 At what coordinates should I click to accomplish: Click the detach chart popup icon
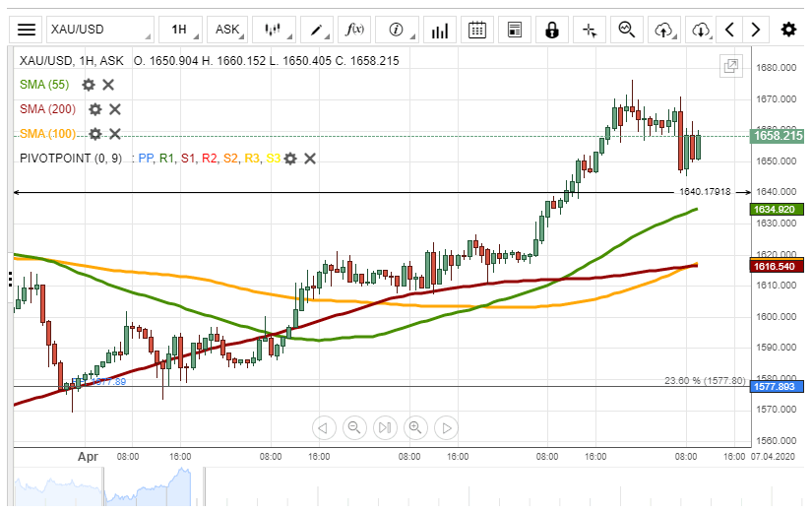tap(730, 67)
